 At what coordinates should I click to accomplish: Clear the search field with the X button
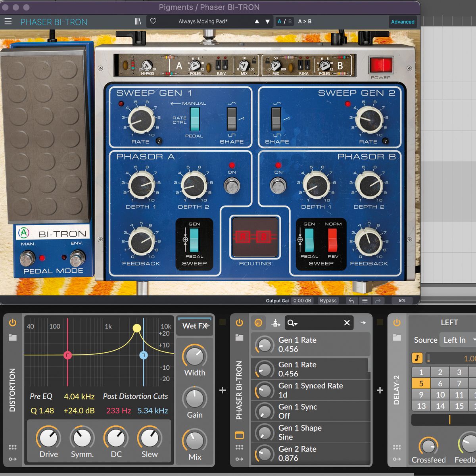347,323
